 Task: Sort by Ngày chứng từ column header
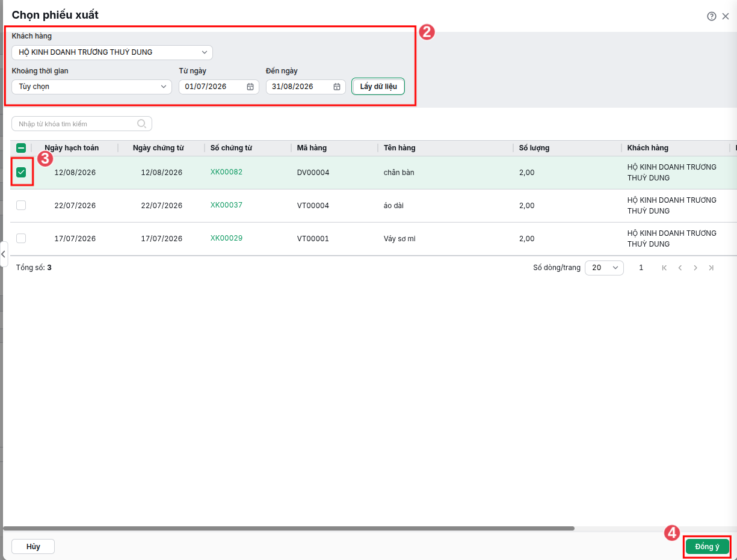point(158,148)
